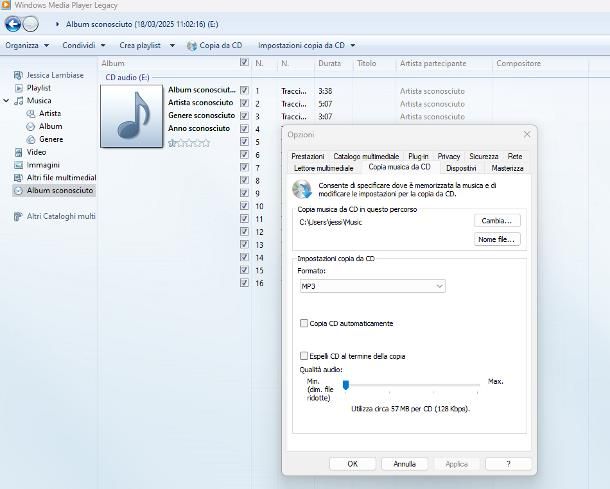This screenshot has width=610, height=489.
Task: Select the Copia musica da CD tab
Action: click(400, 167)
